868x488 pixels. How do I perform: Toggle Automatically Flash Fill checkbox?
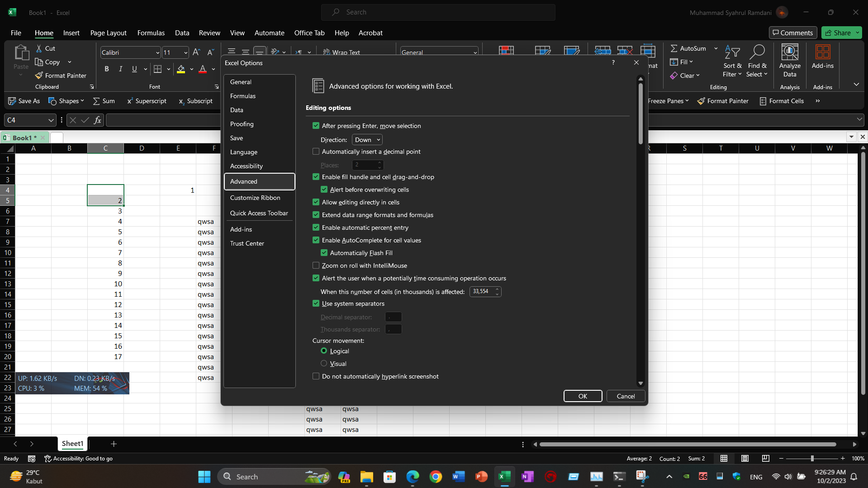pos(324,253)
